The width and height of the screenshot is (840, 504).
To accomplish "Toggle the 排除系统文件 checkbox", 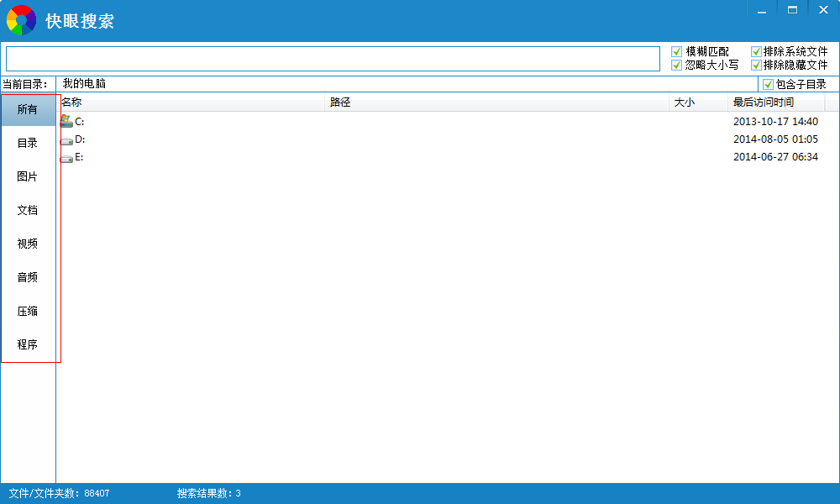I will (756, 51).
